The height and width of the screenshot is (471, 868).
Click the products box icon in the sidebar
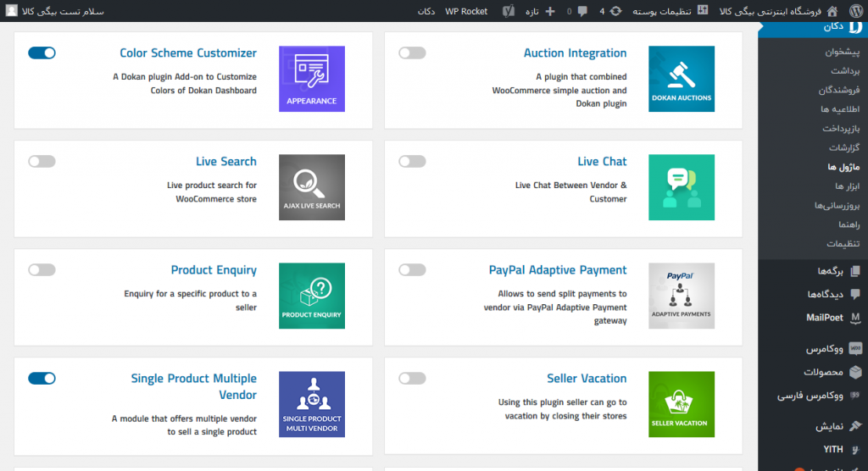point(855,372)
